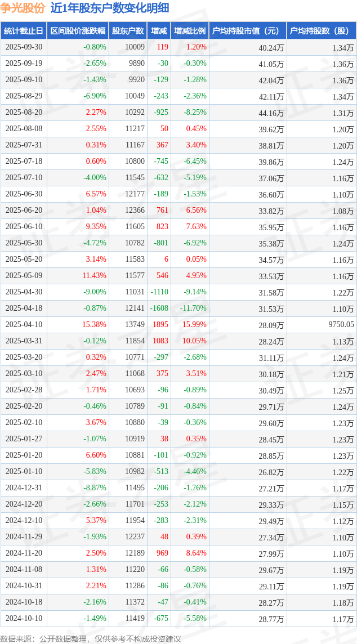This screenshot has width=357, height=644.
Task: Click the 数据来源 footer disclaimer text
Action: pyautogui.click(x=91, y=638)
